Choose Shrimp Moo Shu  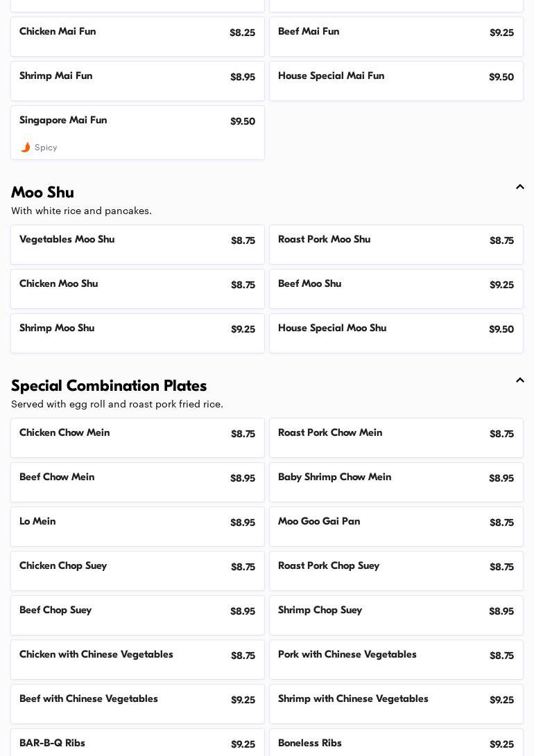tap(137, 333)
